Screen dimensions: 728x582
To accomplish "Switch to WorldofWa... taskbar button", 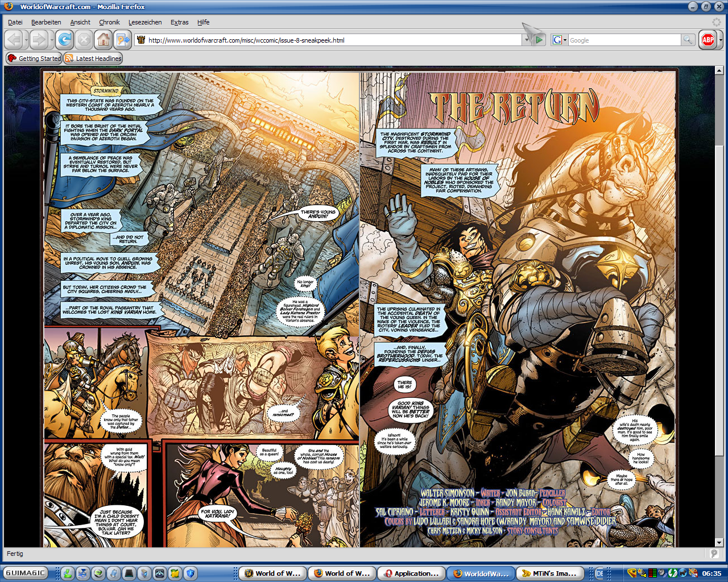I will pos(481,573).
